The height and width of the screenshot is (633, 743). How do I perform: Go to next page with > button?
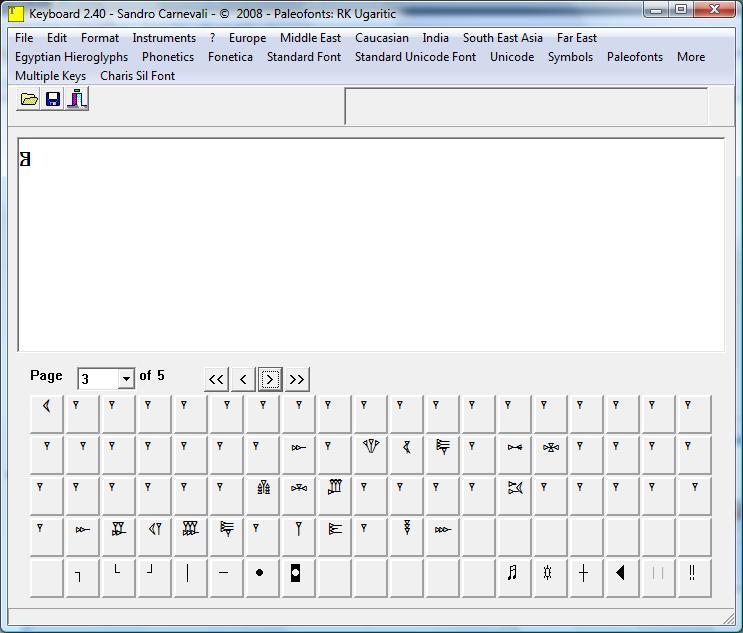tap(270, 379)
